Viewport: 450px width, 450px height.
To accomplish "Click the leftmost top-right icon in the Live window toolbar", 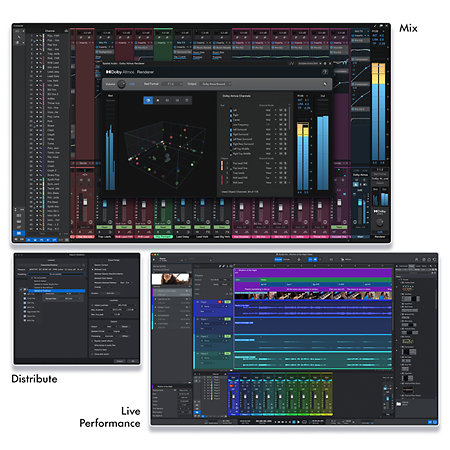I will pos(417,259).
